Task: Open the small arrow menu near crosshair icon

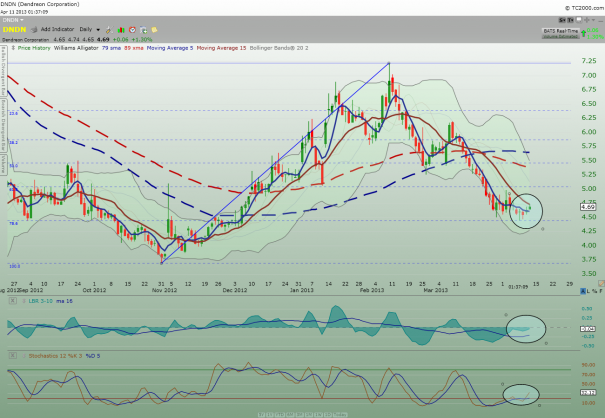Action: pyautogui.click(x=593, y=20)
